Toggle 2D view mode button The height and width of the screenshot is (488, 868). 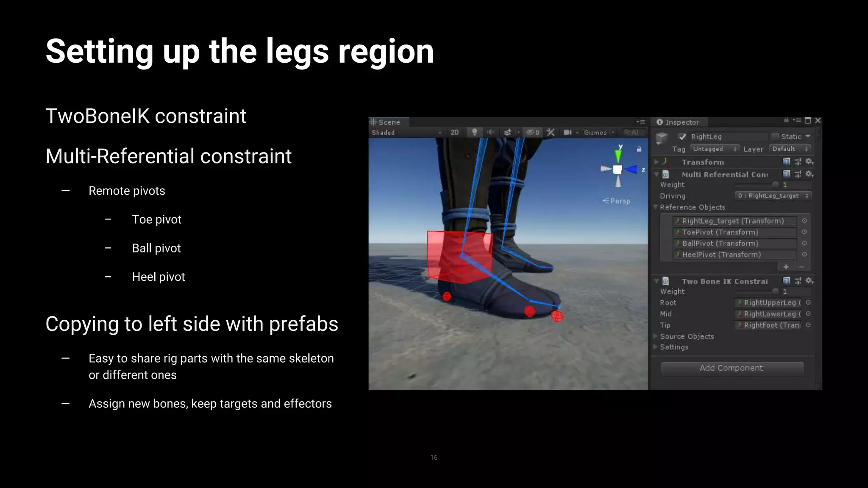(x=454, y=132)
